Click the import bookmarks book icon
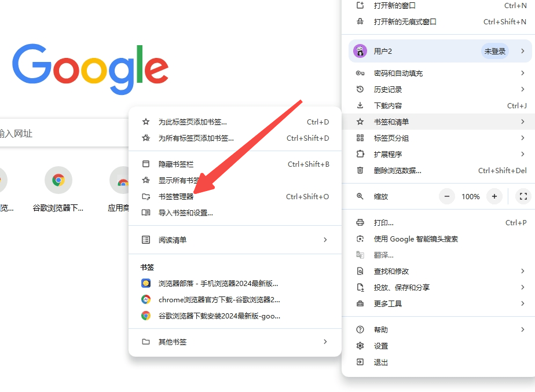 pos(146,213)
